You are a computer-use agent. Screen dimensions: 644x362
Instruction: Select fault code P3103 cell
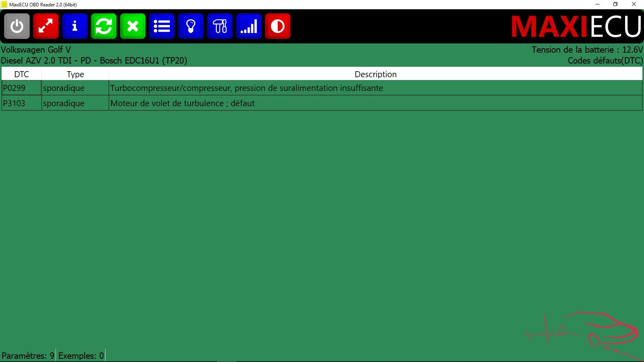[x=22, y=103]
